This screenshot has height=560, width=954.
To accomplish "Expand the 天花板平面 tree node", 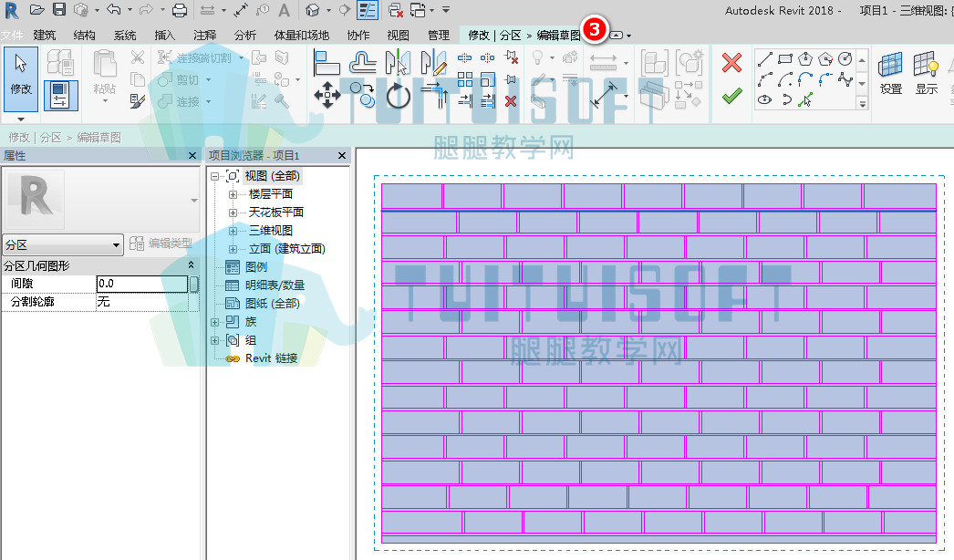I will pyautogui.click(x=233, y=213).
